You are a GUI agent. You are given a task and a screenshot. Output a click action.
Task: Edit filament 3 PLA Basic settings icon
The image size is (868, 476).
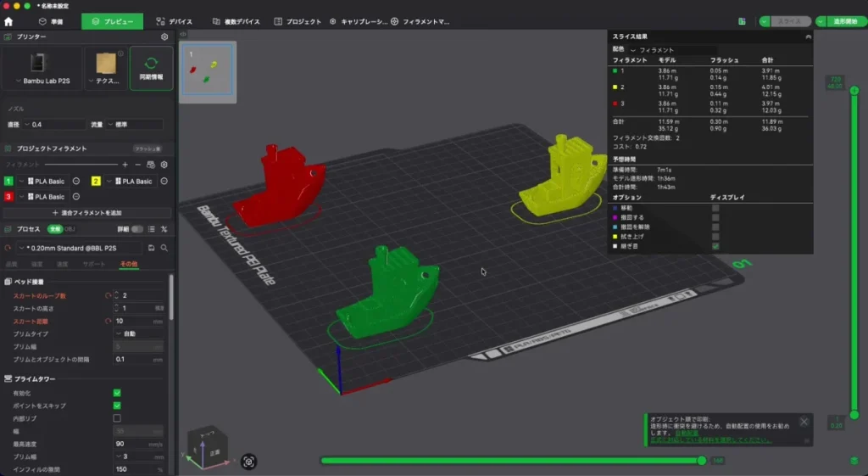coord(76,197)
